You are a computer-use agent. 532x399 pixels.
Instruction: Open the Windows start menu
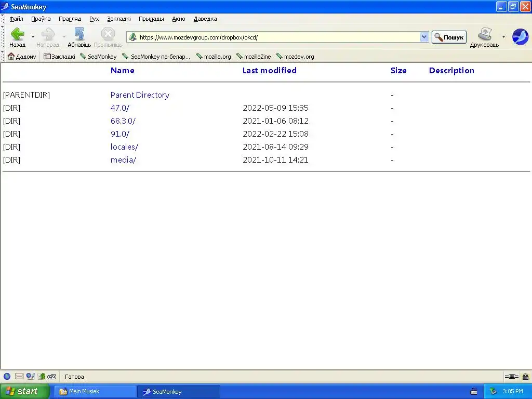click(24, 392)
